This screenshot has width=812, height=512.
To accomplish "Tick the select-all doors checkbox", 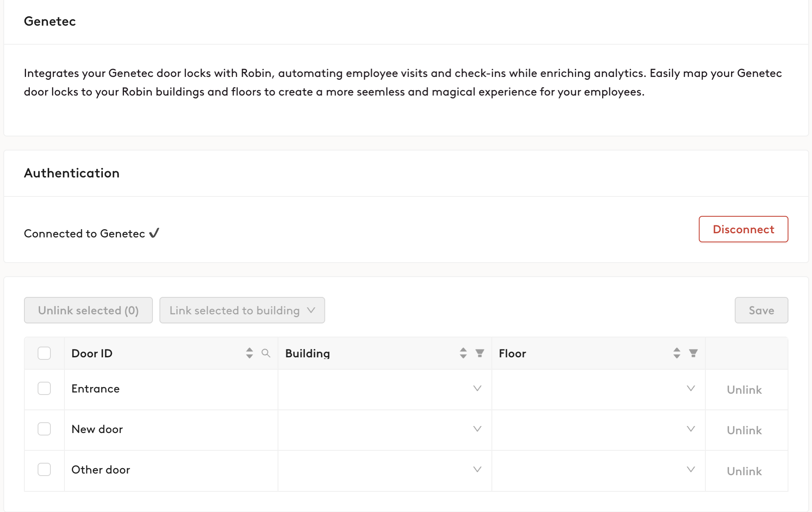I will (x=44, y=353).
